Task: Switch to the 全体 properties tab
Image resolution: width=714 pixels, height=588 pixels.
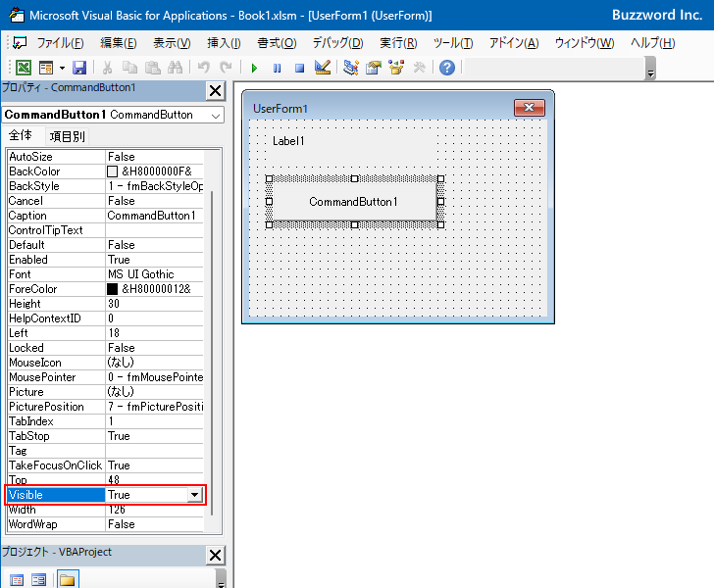Action: pos(21,135)
